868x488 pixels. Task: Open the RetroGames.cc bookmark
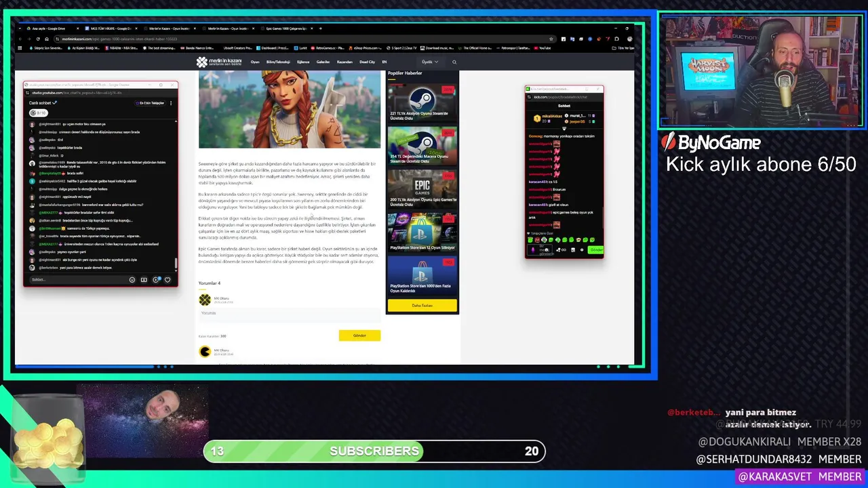[x=328, y=48]
